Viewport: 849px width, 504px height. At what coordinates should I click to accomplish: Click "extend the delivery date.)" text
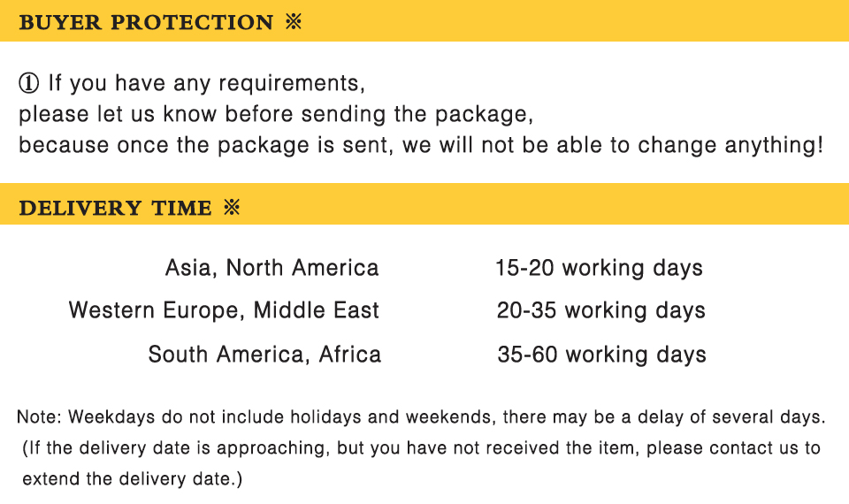pos(133,480)
